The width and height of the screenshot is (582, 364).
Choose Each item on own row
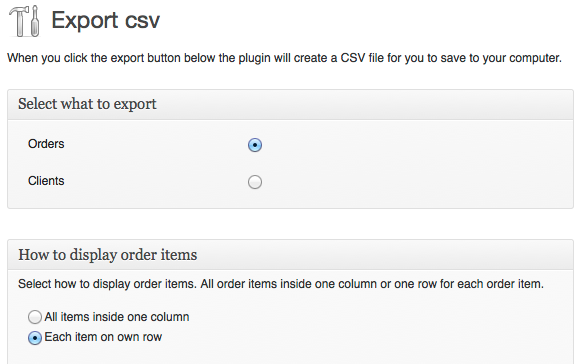[35, 338]
